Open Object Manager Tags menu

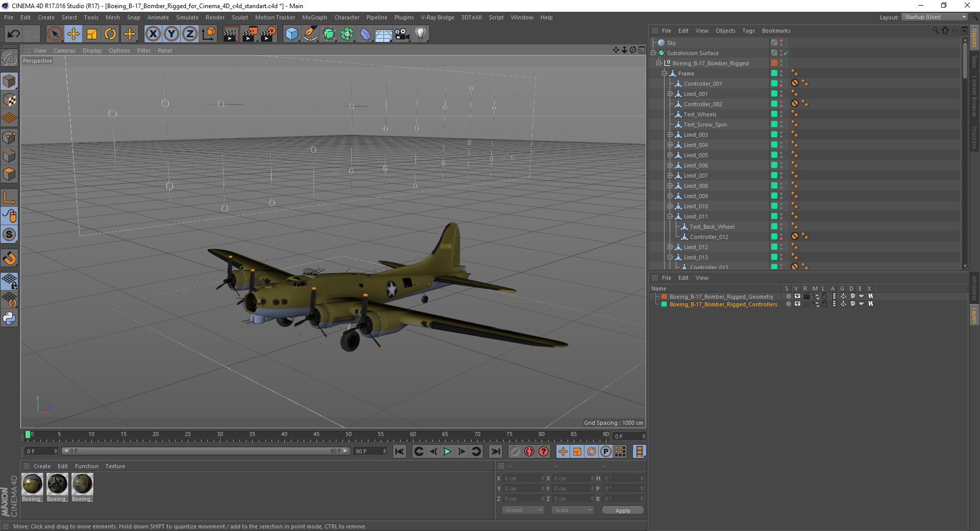[748, 31]
